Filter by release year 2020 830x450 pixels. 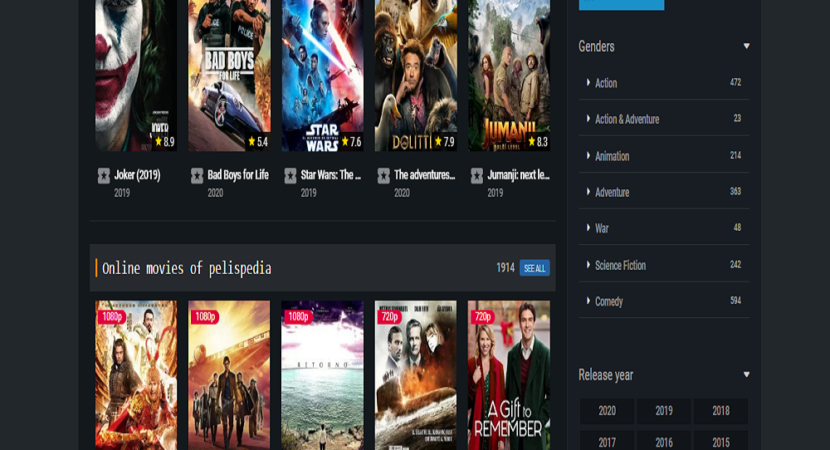pyautogui.click(x=607, y=411)
